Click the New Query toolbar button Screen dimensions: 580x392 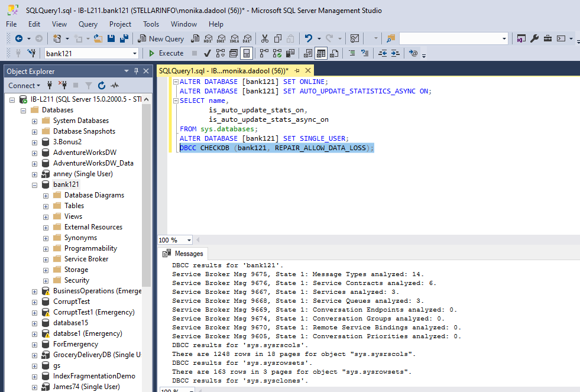pyautogui.click(x=161, y=38)
